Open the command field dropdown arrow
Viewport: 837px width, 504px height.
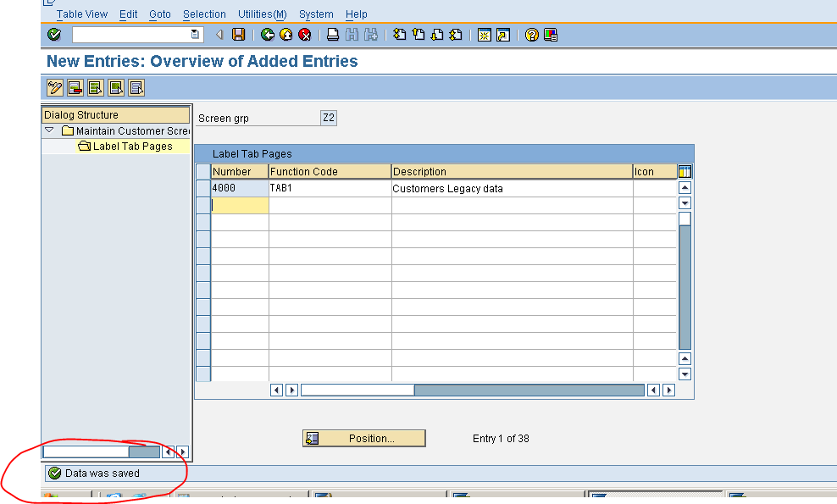[x=193, y=35]
